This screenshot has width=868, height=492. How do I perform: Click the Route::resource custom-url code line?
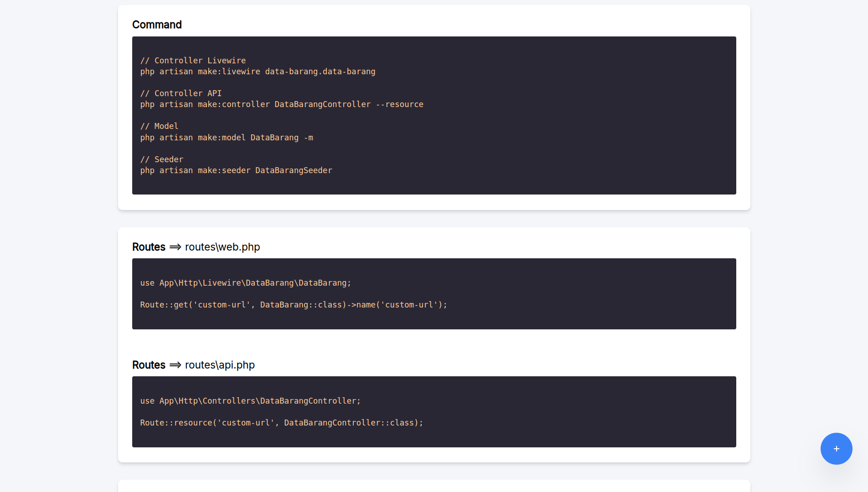pyautogui.click(x=281, y=423)
